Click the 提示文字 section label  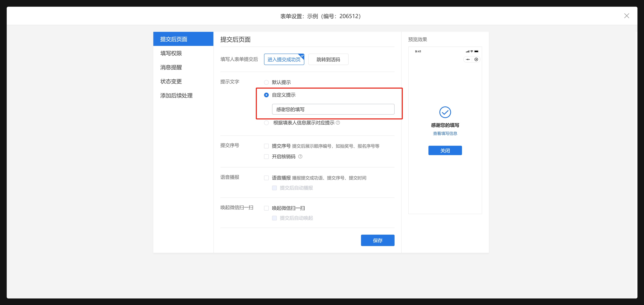[229, 82]
